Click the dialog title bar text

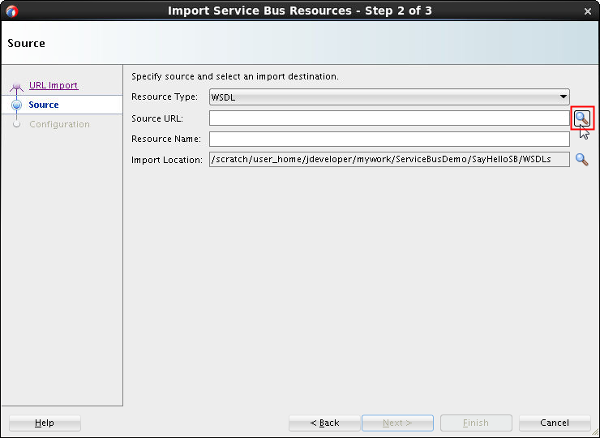(300, 11)
